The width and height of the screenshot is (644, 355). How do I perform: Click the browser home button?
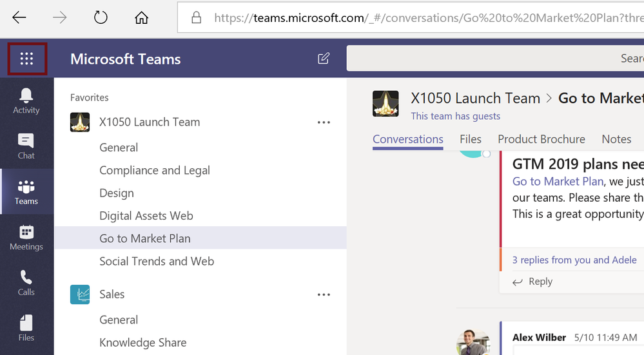click(x=141, y=17)
